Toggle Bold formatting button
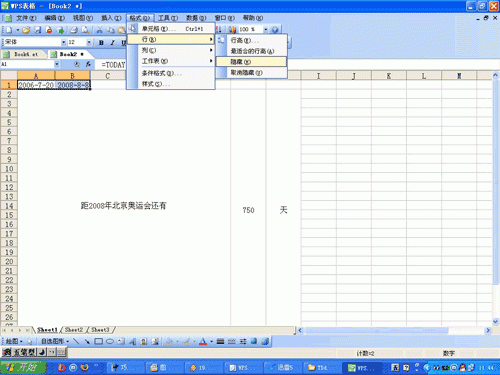Image resolution: width=500 pixels, height=375 pixels. pyautogui.click(x=101, y=42)
